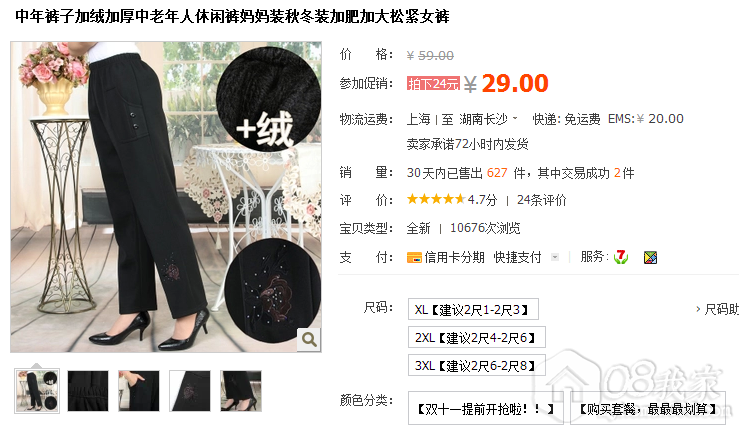Click the 快捷支付 payment link

(x=517, y=257)
